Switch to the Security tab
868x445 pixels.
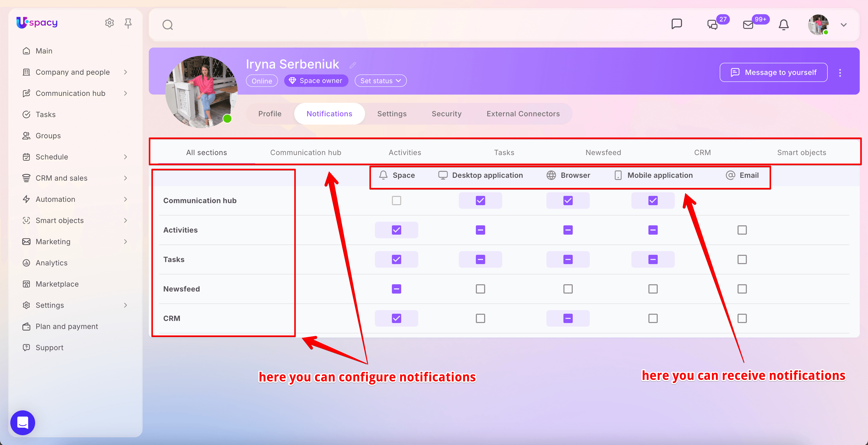tap(446, 114)
